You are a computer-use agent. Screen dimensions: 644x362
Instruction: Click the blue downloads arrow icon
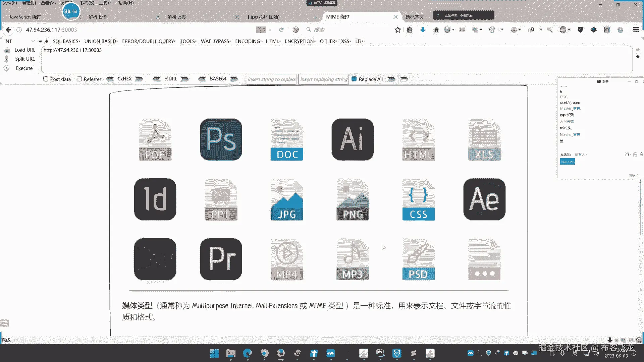point(423,29)
